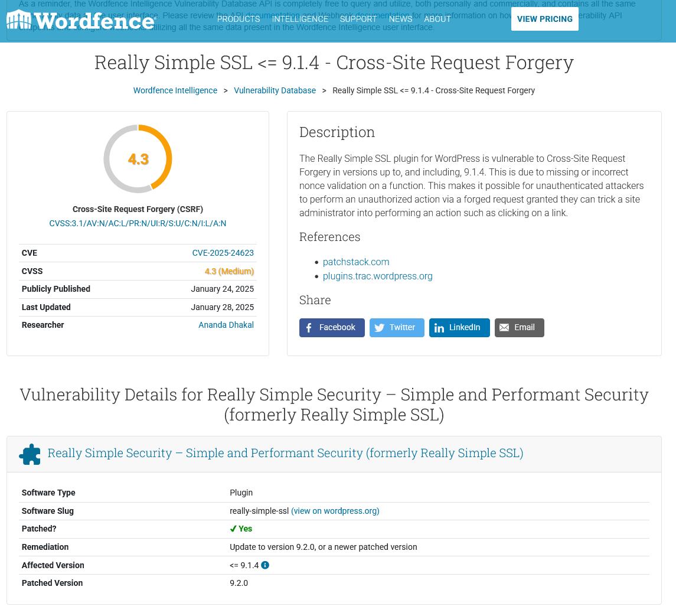
Task: Click the Cross-Site Request Forgery (CSRF) label
Action: click(138, 209)
